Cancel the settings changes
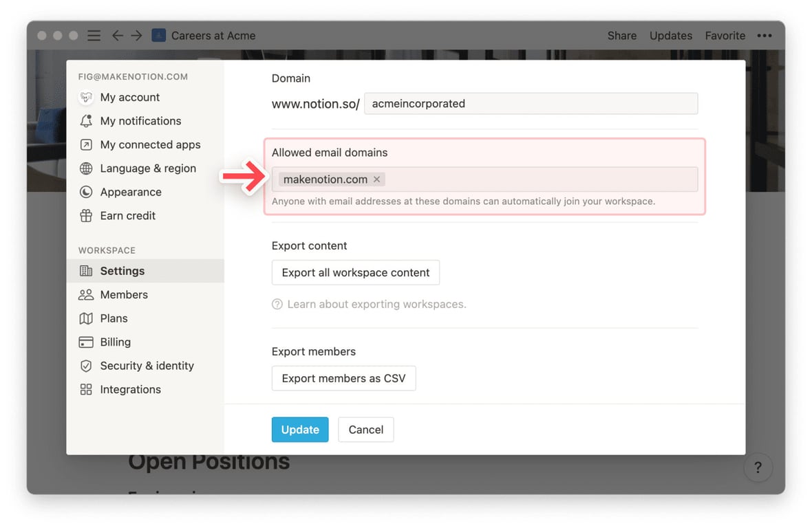Screen dimensions: 812x528 [x=365, y=430]
